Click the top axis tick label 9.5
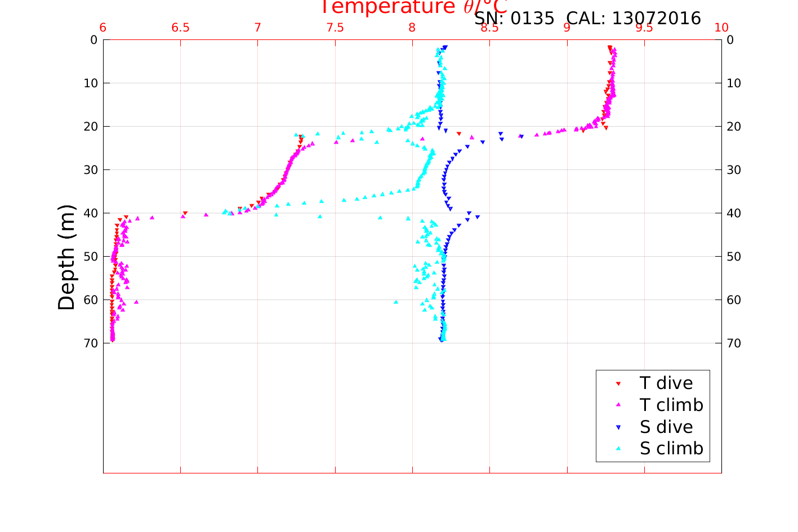 pyautogui.click(x=644, y=28)
